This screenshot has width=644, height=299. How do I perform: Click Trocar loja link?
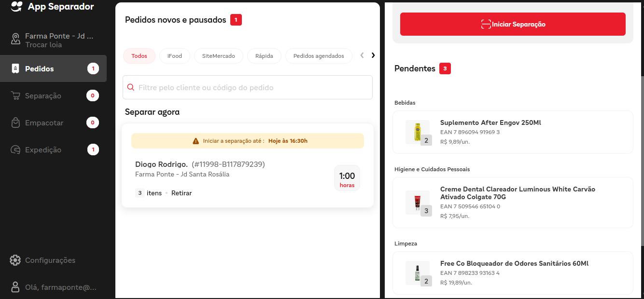(x=43, y=45)
